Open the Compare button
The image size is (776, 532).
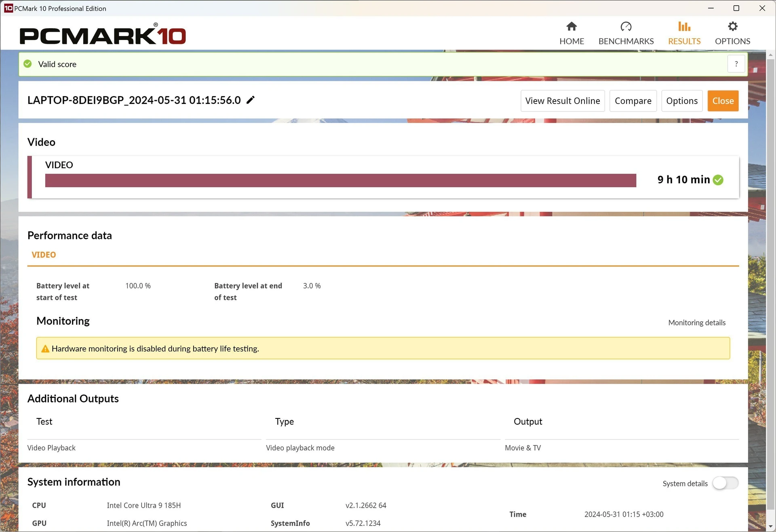pos(633,101)
